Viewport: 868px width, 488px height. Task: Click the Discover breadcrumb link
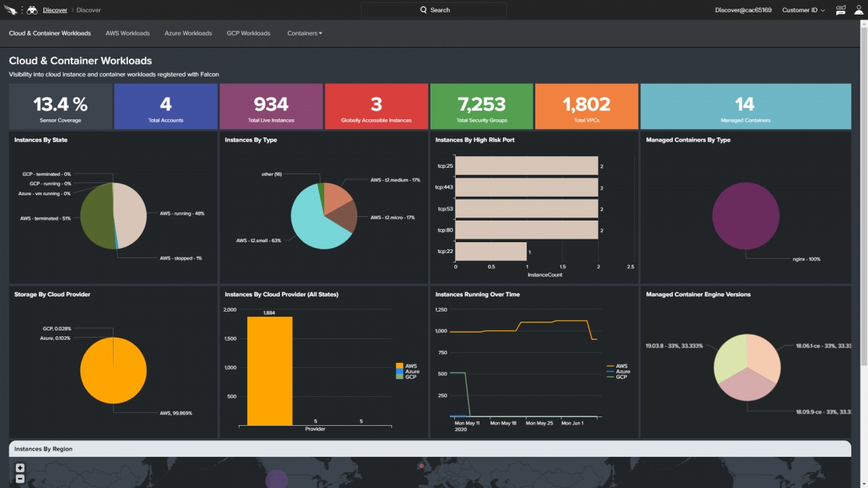pos(54,10)
